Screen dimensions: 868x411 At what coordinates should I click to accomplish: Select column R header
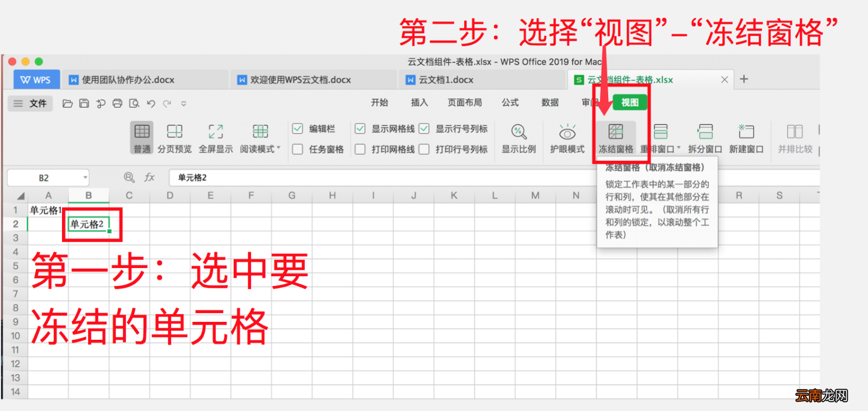(739, 196)
